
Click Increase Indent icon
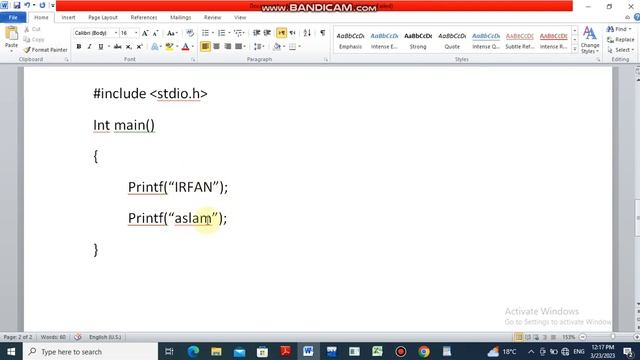(267, 33)
